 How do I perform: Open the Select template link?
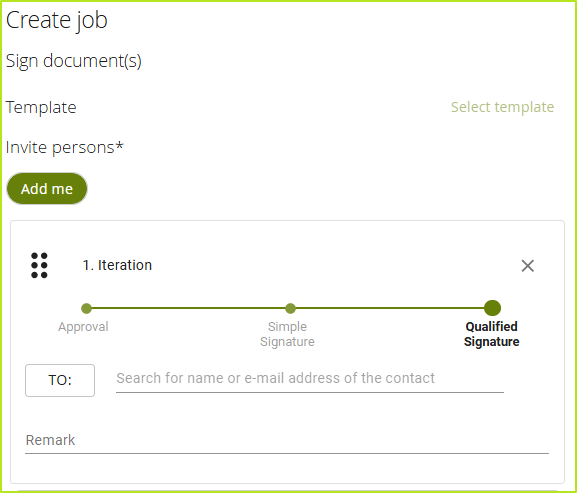(502, 107)
